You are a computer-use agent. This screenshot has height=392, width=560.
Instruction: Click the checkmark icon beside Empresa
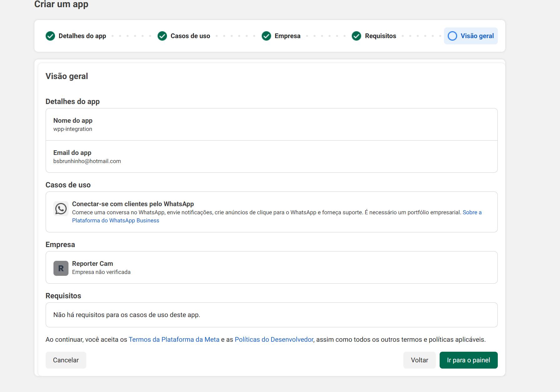[266, 36]
